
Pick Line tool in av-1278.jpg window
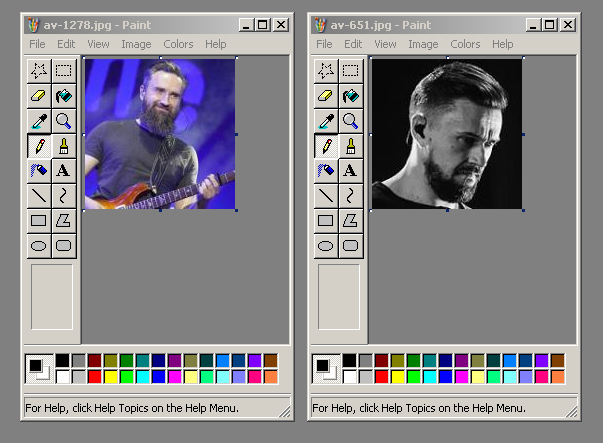pos(39,196)
